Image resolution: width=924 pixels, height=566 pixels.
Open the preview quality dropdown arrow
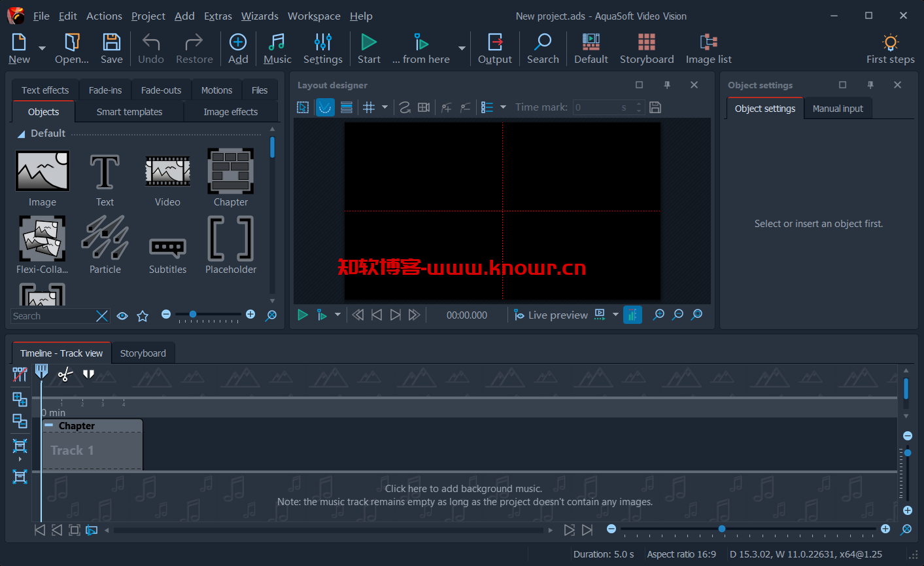(x=615, y=315)
